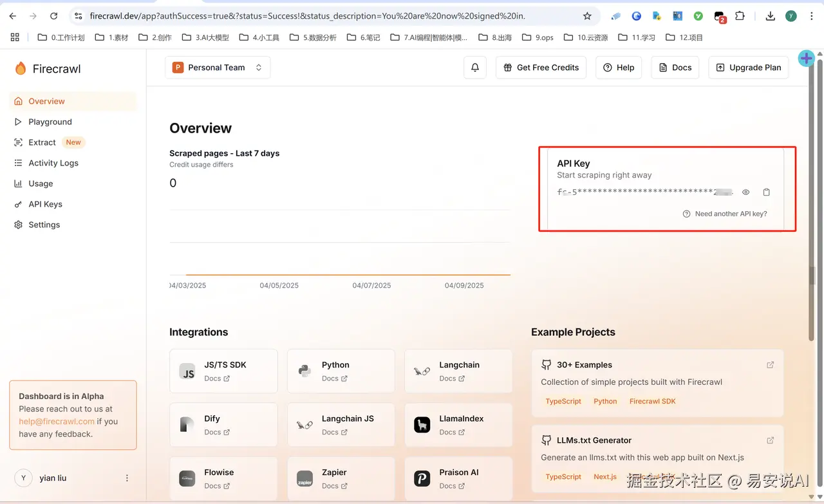Open JS/TS SDK integration card
The width and height of the screenshot is (824, 504).
pos(223,371)
